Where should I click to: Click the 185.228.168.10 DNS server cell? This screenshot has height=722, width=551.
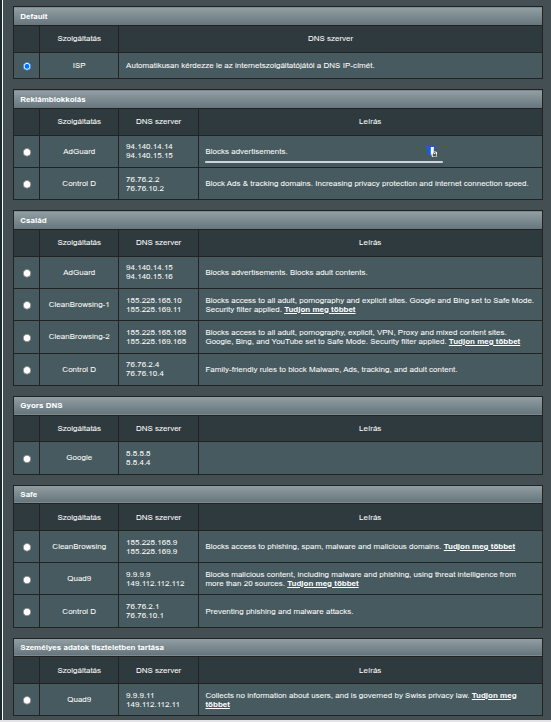tap(158, 305)
